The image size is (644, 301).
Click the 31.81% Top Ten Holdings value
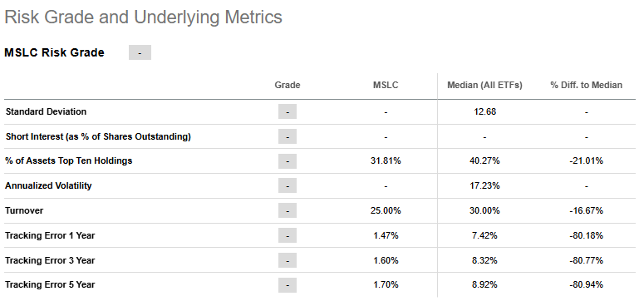pos(386,160)
